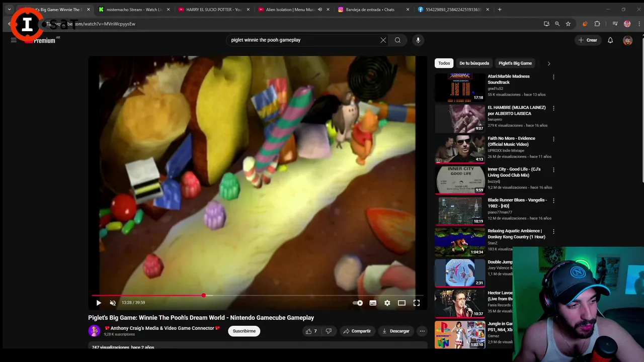Open options for Faith No More - Evidence
Viewport: 644px width, 362px height.
(x=553, y=139)
